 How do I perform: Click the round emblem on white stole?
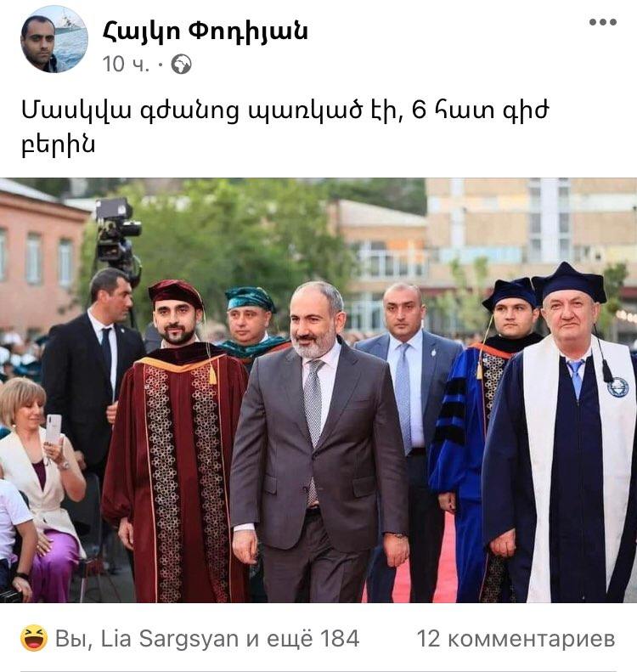click(617, 387)
